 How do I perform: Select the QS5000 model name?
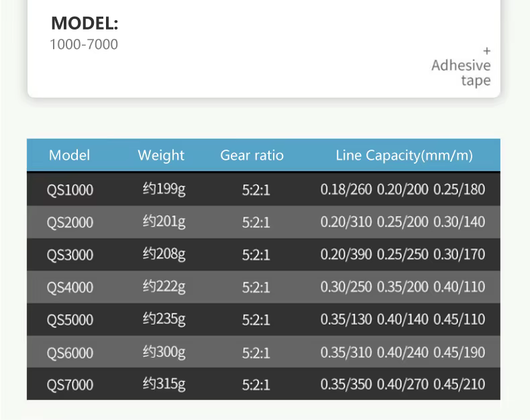(x=70, y=320)
